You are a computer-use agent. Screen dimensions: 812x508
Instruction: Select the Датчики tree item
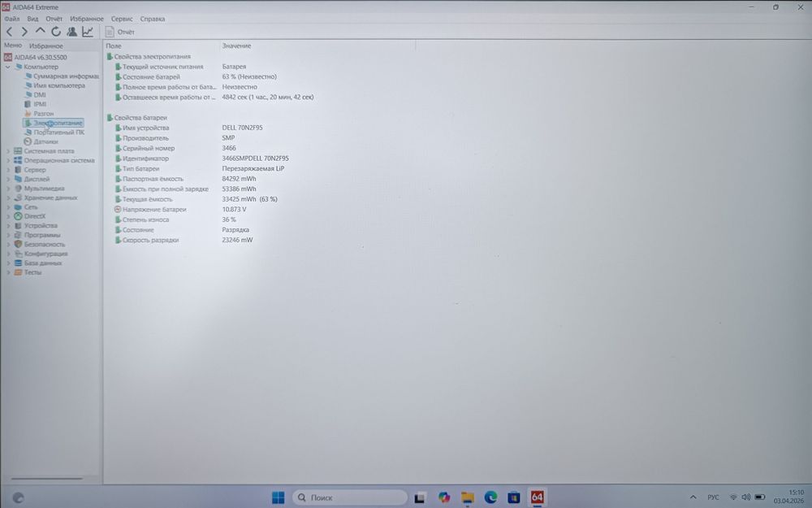pos(41,141)
